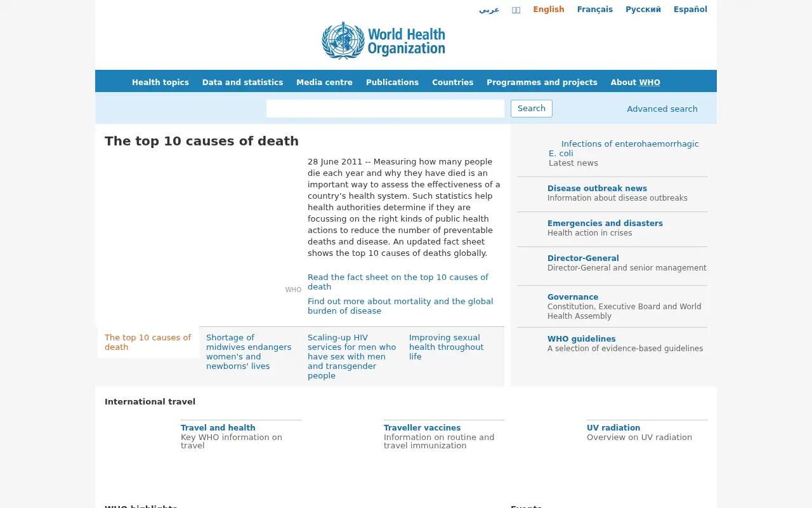Select Shortage of midwives story tab

tap(249, 352)
